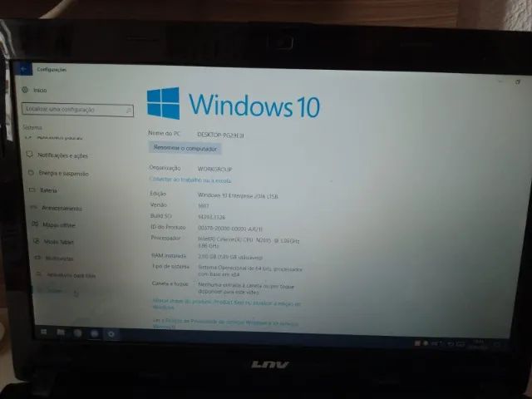Open the Política de Privacidade link
Image resolution: width=532 pixels, height=399 pixels.
point(225,323)
